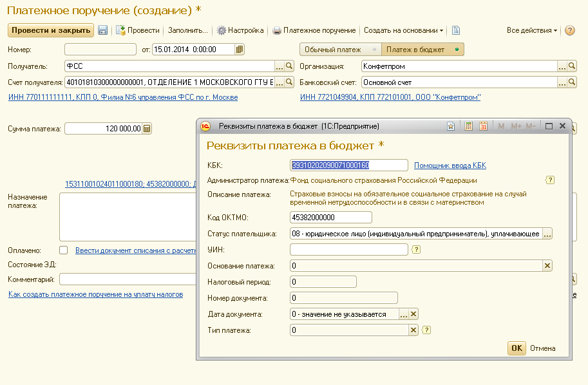Open Дата документа selection ellipsis

404,314
